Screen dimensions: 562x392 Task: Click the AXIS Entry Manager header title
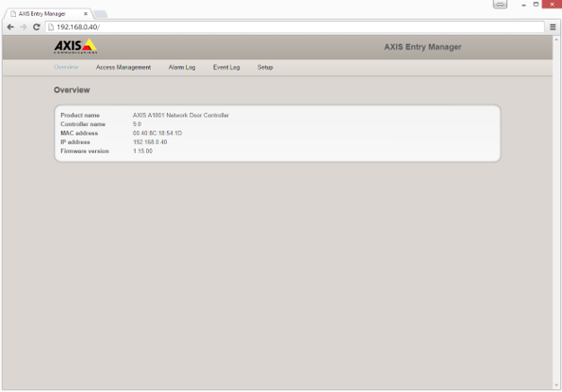tap(422, 47)
